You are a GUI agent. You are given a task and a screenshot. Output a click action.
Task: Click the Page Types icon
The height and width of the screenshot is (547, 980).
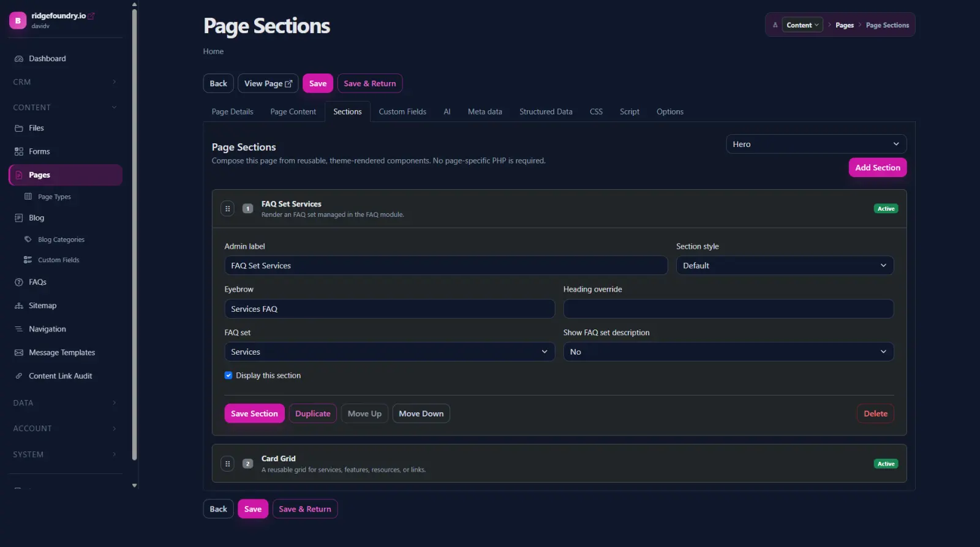[x=28, y=197]
